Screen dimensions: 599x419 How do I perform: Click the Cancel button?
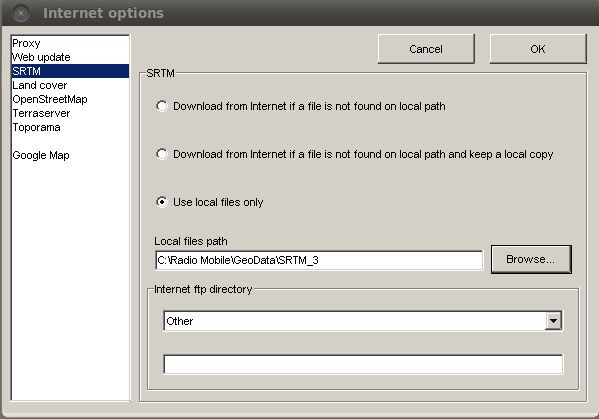click(x=426, y=49)
